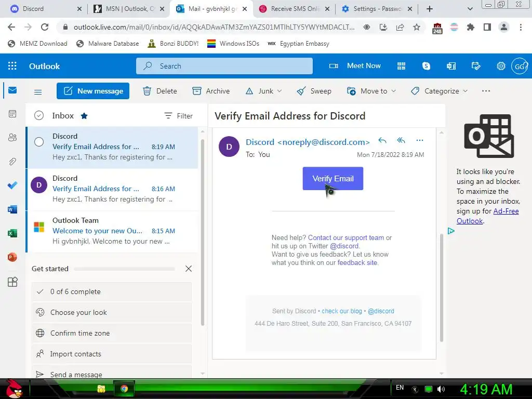Select all messages circle next to Inbox
532x399 pixels.
pos(39,116)
